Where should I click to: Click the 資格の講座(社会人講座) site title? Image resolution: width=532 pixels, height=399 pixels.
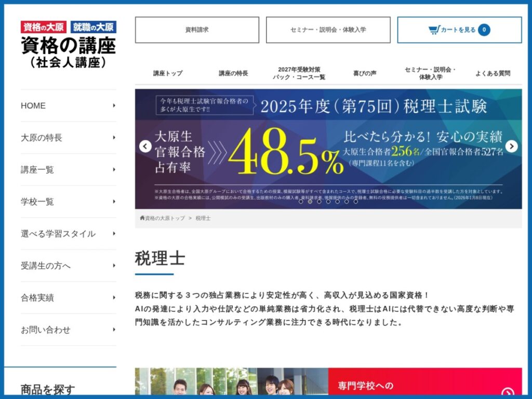pyautogui.click(x=69, y=52)
